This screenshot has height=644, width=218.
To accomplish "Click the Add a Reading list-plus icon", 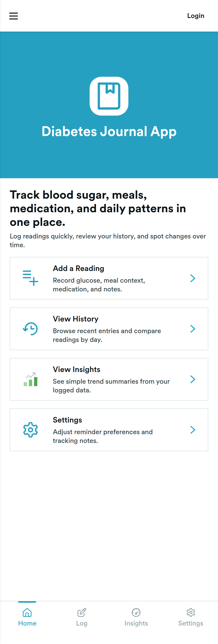I will (x=31, y=278).
